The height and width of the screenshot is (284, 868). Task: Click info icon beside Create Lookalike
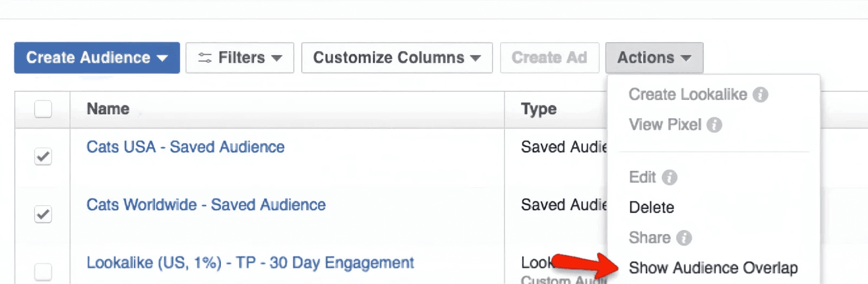761,95
